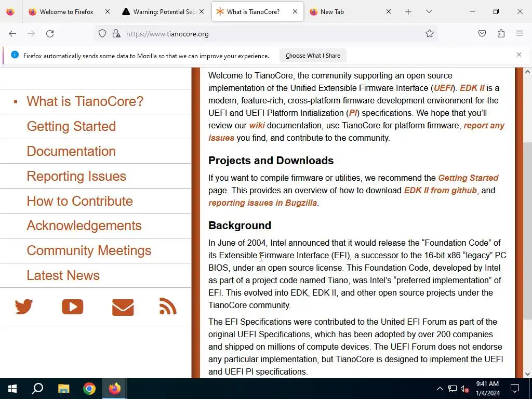Switch to the New Tab tab
The image size is (532, 399).
tap(351, 12)
